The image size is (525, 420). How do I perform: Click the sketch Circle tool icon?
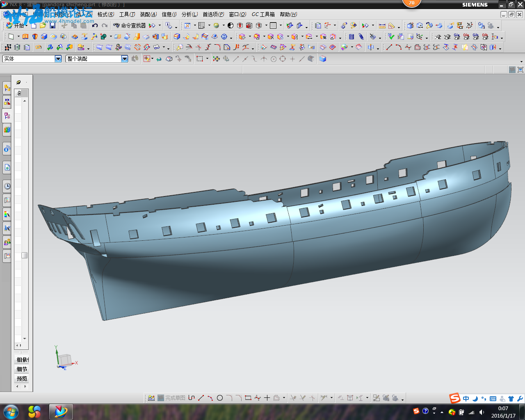click(220, 398)
